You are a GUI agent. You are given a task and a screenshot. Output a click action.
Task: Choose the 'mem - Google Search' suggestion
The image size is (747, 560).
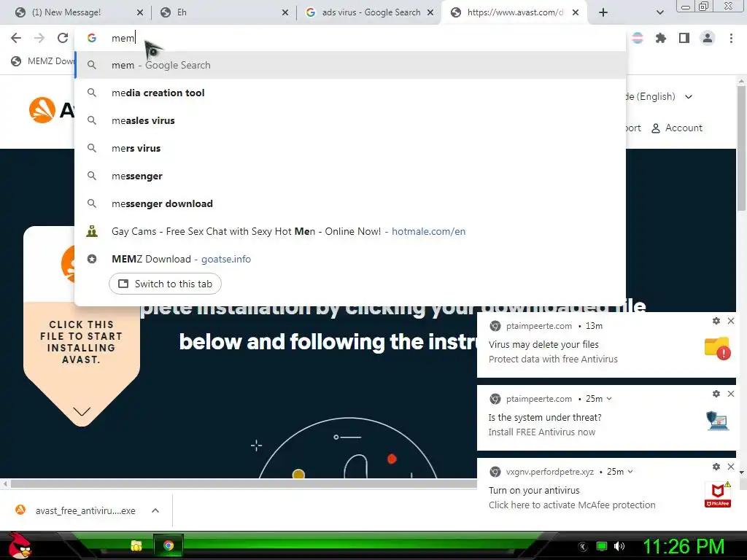350,65
